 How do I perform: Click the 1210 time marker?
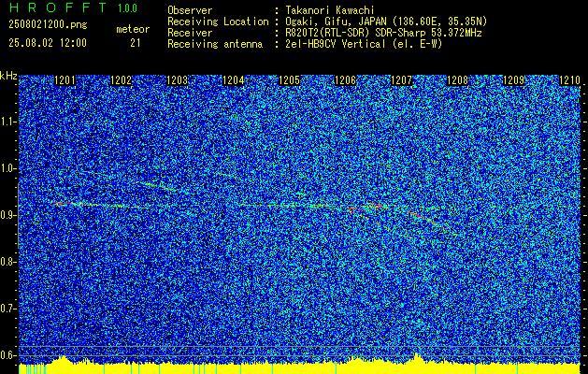click(569, 80)
